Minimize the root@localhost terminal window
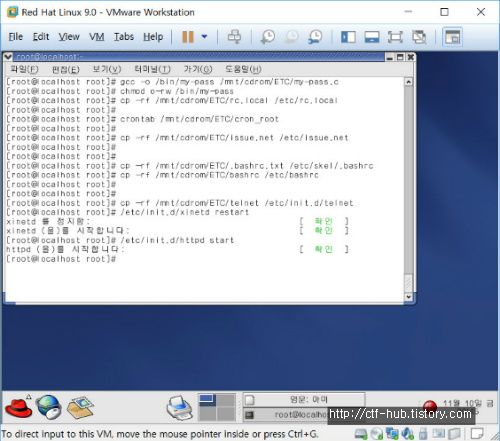The height and width of the screenshot is (441, 500). point(390,57)
